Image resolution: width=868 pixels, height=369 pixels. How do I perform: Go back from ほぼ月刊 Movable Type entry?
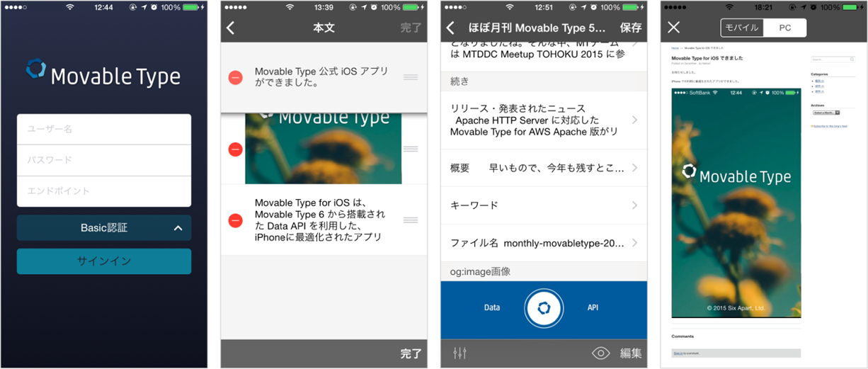(451, 28)
